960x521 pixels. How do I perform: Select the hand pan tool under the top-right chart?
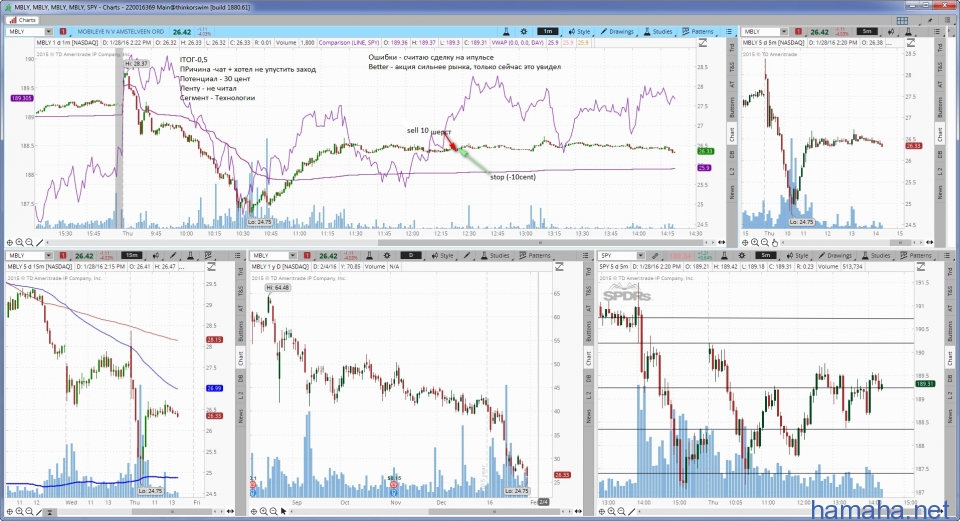click(x=774, y=242)
